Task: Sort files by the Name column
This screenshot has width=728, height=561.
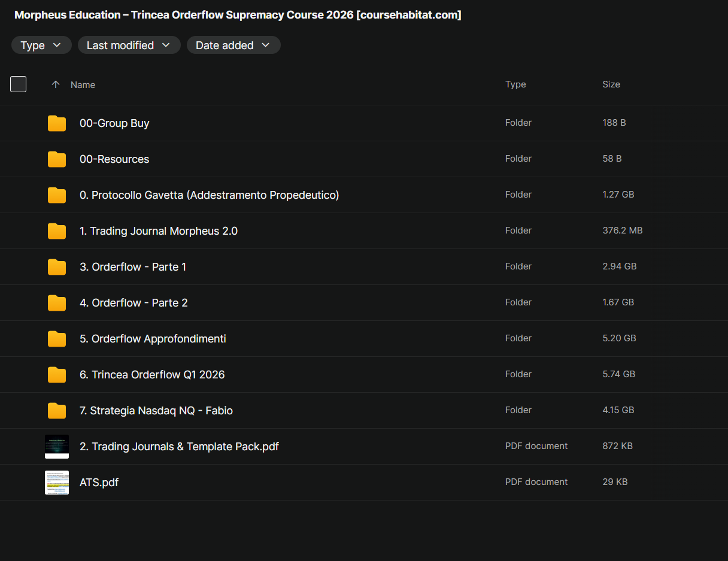Action: (83, 85)
